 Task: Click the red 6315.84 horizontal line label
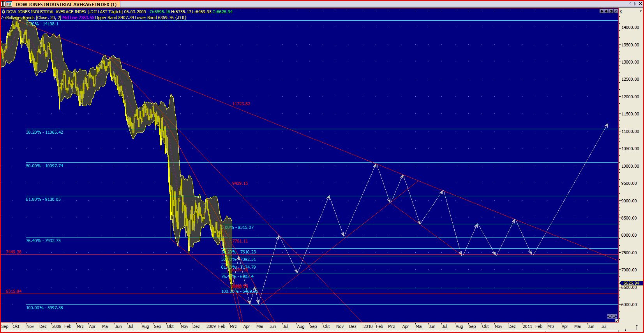(14, 291)
